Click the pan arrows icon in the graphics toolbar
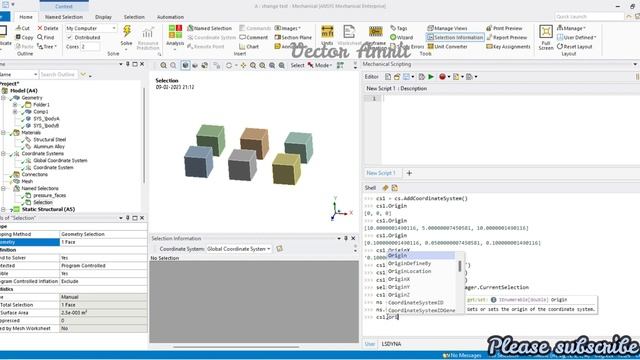This screenshot has height=360, width=640. (243, 65)
